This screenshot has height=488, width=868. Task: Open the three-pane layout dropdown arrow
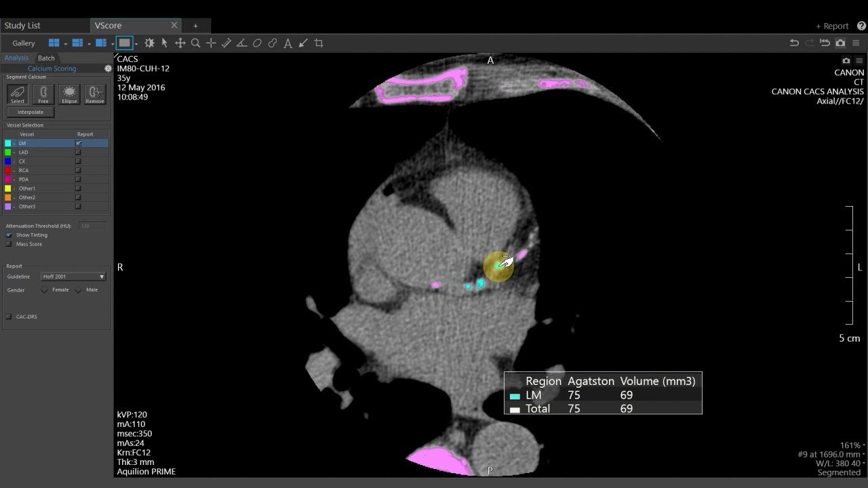(89, 43)
